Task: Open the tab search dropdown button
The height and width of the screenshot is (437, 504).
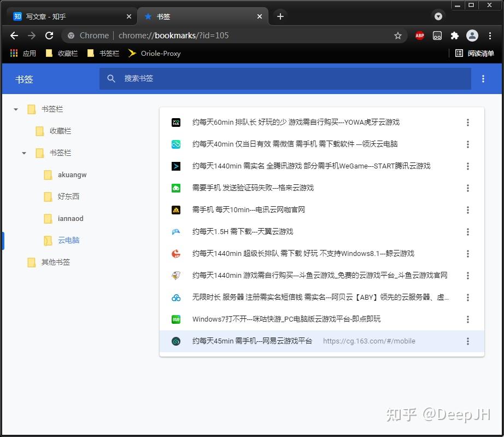Action: [x=438, y=16]
